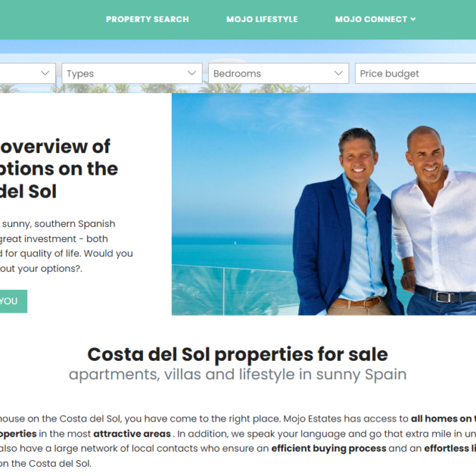Image resolution: width=476 pixels, height=476 pixels.
Task: Click the bold 'efficient buying process' text
Action: point(329,448)
